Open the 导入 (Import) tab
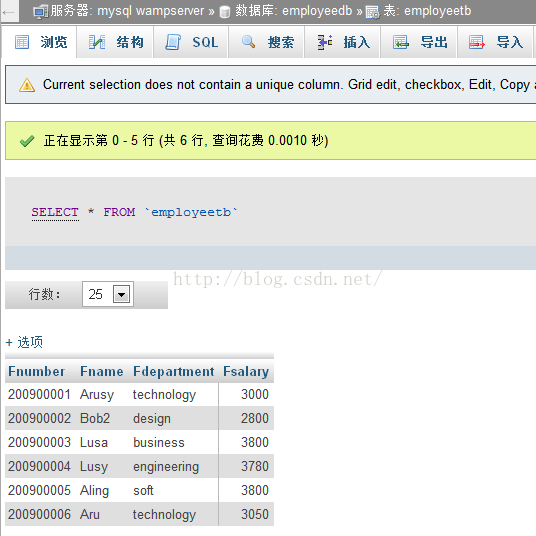This screenshot has width=536, height=536. pos(495,42)
